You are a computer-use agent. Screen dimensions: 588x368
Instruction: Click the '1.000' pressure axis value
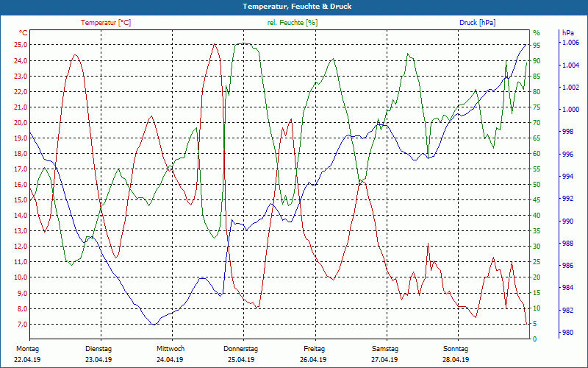click(x=570, y=110)
